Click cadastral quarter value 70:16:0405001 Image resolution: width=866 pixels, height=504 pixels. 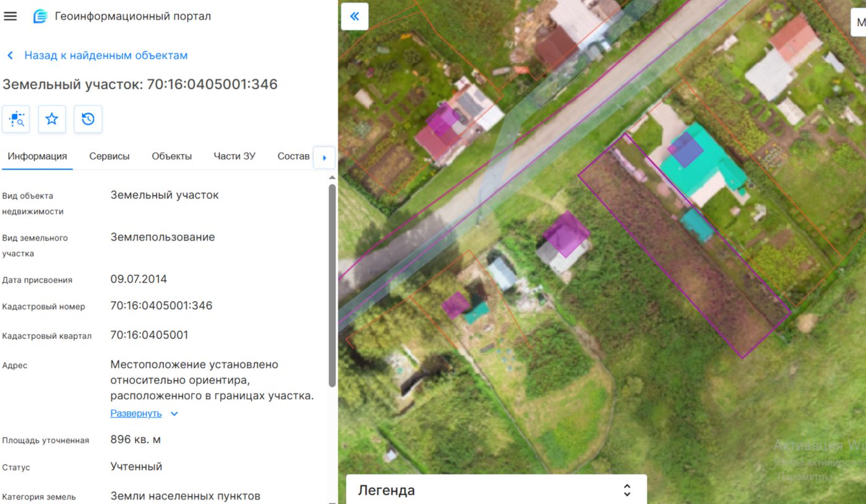149,335
